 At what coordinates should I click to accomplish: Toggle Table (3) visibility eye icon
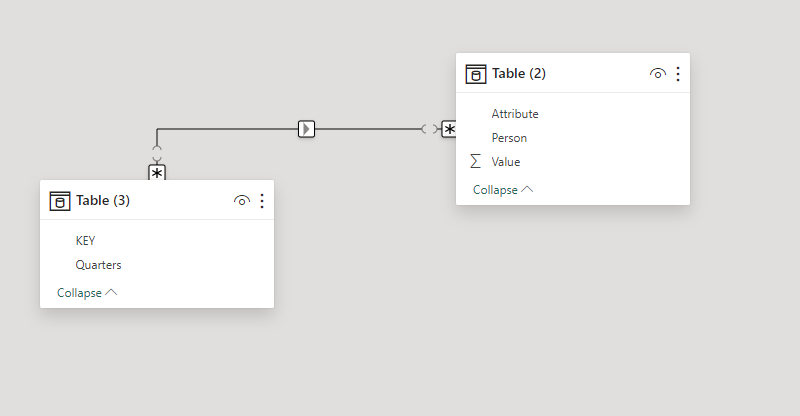pyautogui.click(x=242, y=201)
